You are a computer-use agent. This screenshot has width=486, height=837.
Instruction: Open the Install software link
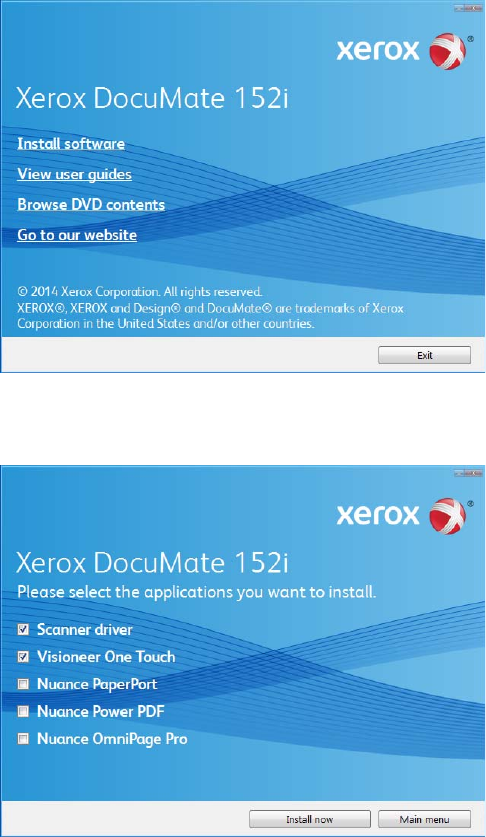pos(71,144)
